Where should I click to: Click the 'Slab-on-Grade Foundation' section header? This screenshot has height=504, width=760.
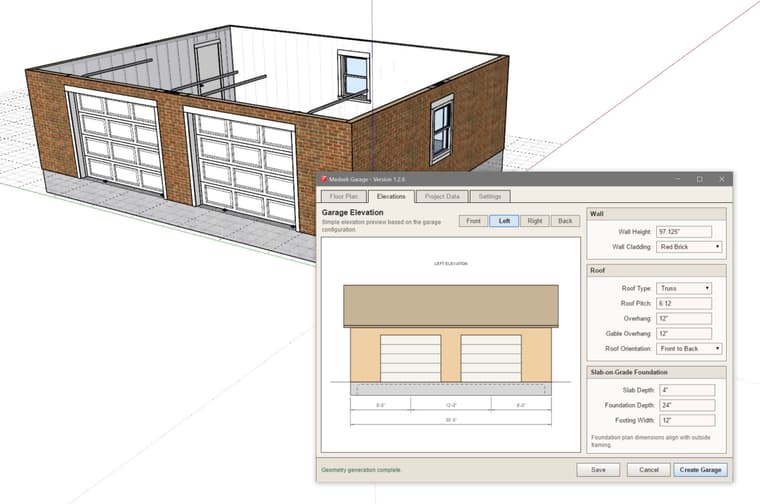coord(629,372)
